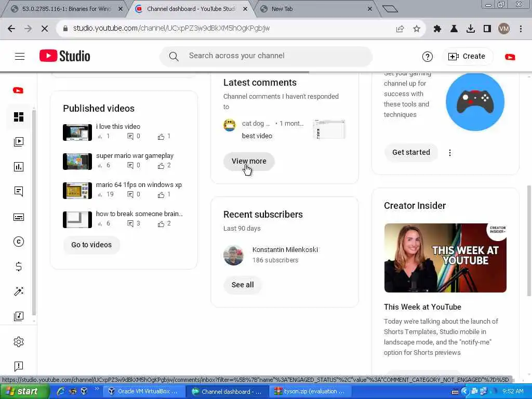Screen dimensions: 532x399
Task: Click the Help question mark icon
Action: coord(428,57)
